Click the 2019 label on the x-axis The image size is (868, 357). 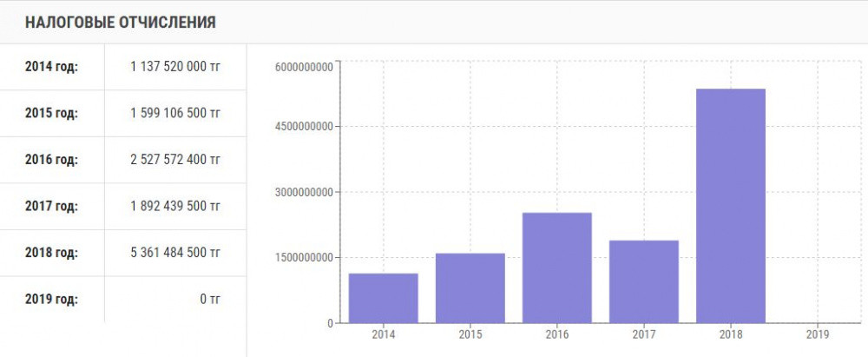click(818, 334)
